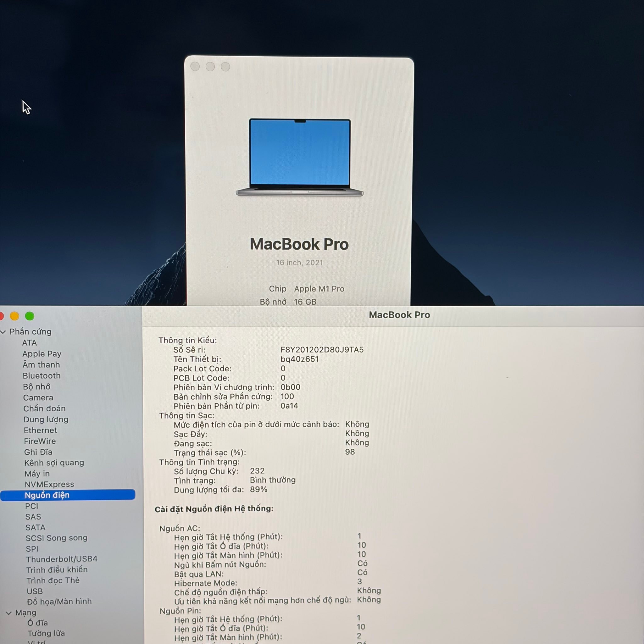Select USB in the sidebar

(35, 591)
